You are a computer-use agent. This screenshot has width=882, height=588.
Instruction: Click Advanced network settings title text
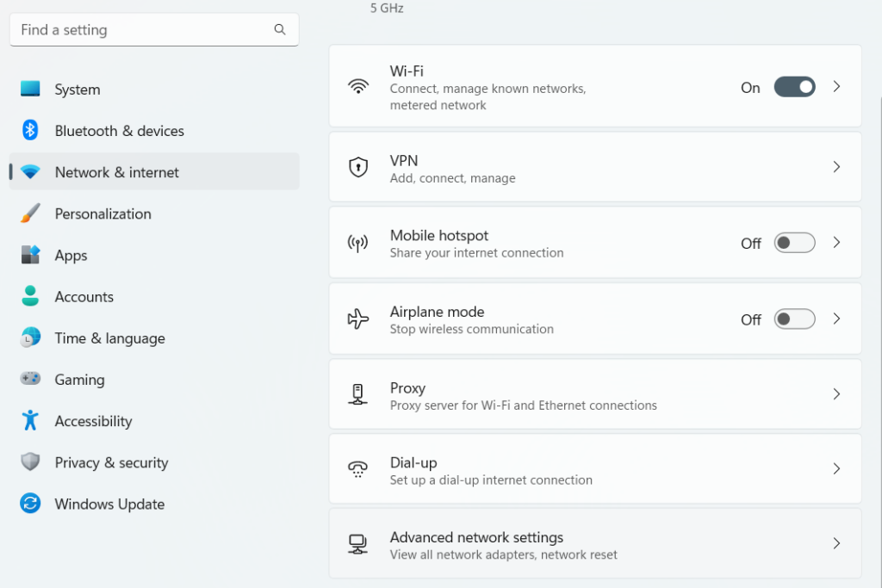tap(476, 537)
